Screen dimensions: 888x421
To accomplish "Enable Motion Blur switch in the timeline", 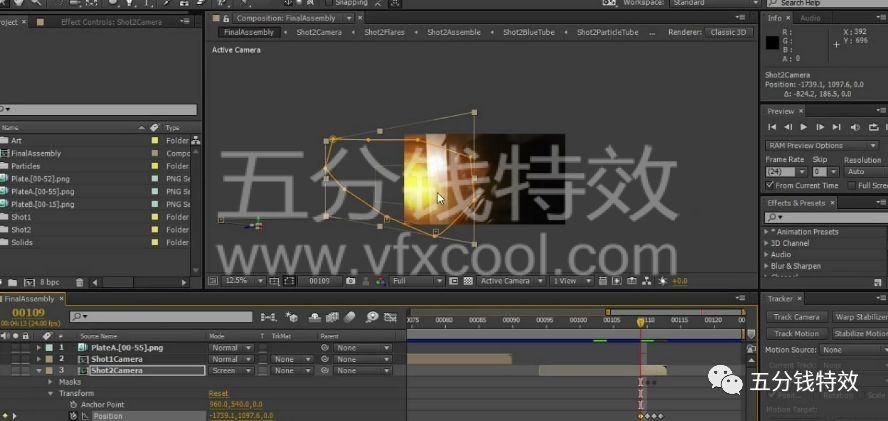I will pos(349,317).
